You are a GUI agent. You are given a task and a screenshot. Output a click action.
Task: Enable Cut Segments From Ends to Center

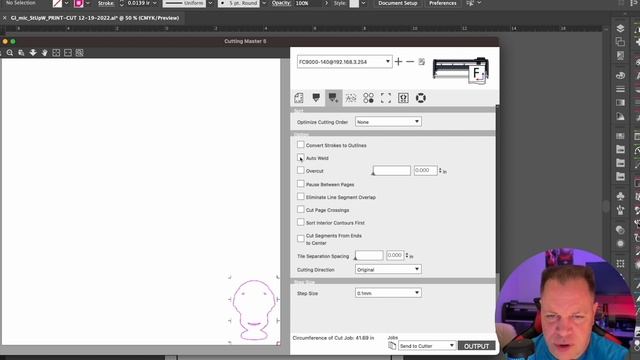[301, 238]
